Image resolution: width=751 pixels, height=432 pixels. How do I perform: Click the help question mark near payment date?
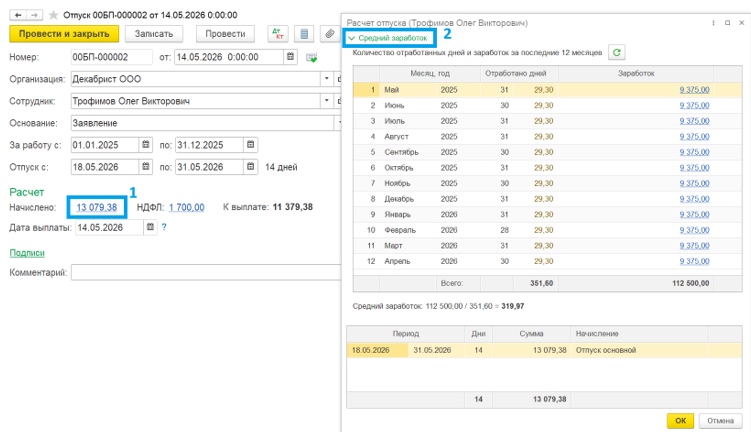pos(164,227)
